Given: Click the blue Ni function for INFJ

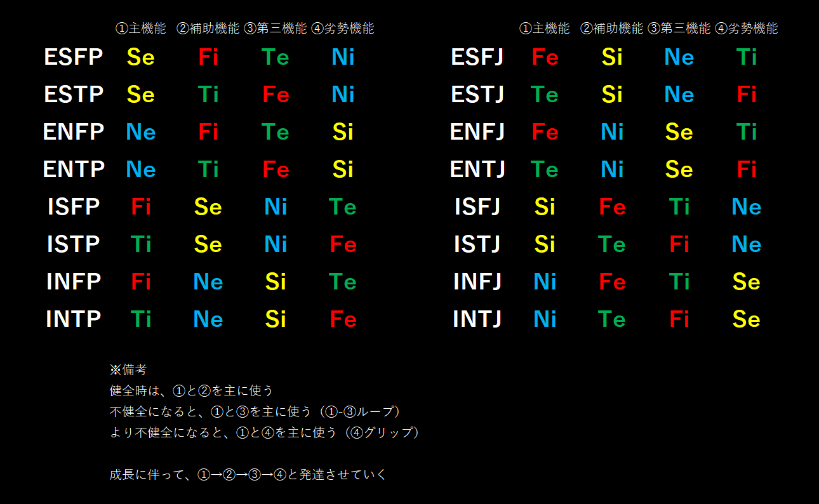Looking at the screenshot, I should click(x=544, y=281).
